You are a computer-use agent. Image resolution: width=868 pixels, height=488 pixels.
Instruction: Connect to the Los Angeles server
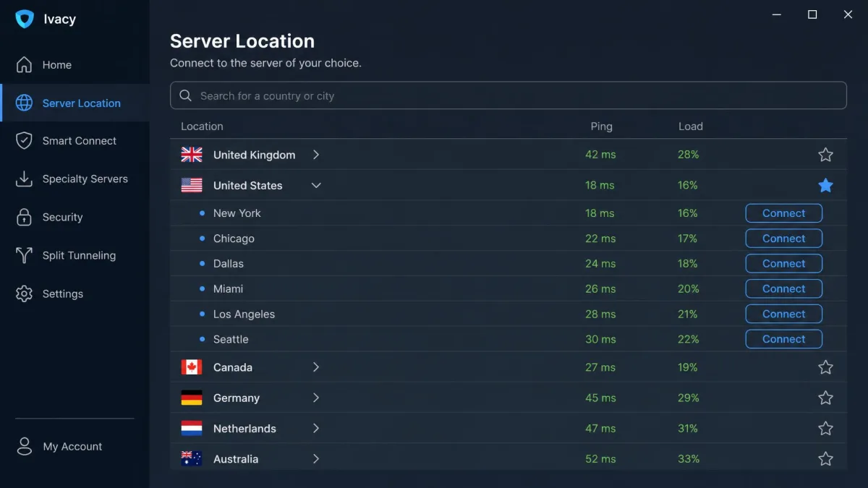pyautogui.click(x=783, y=314)
